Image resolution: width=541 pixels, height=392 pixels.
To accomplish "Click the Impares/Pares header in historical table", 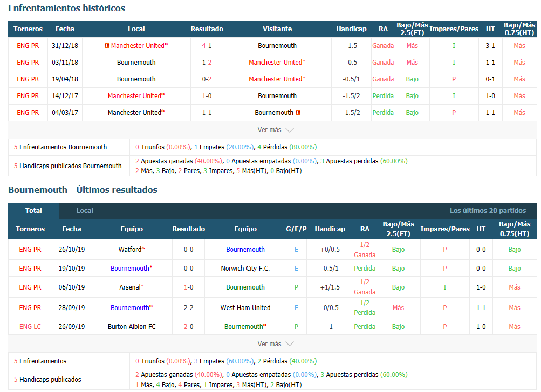I will [x=454, y=29].
